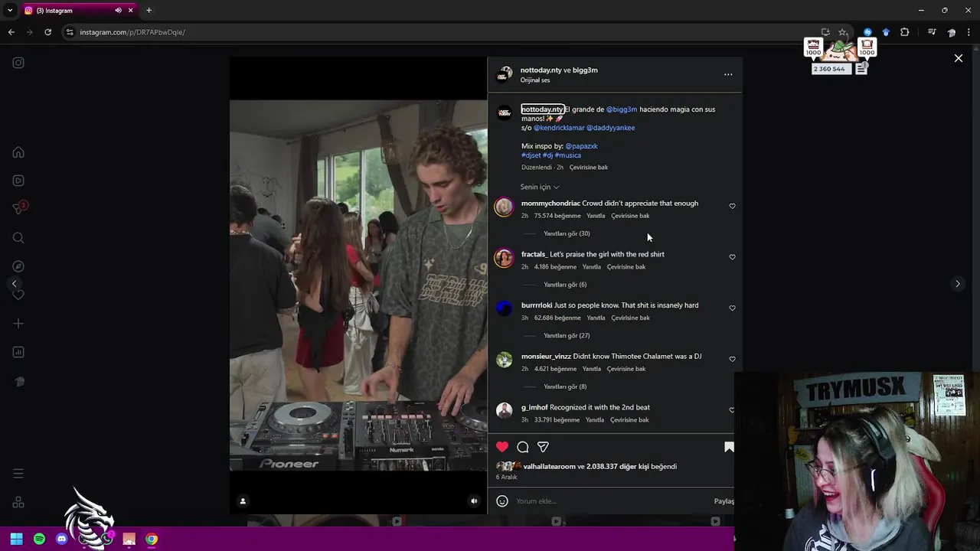
Task: Toggle the save bookmark on the post
Action: coord(729,447)
